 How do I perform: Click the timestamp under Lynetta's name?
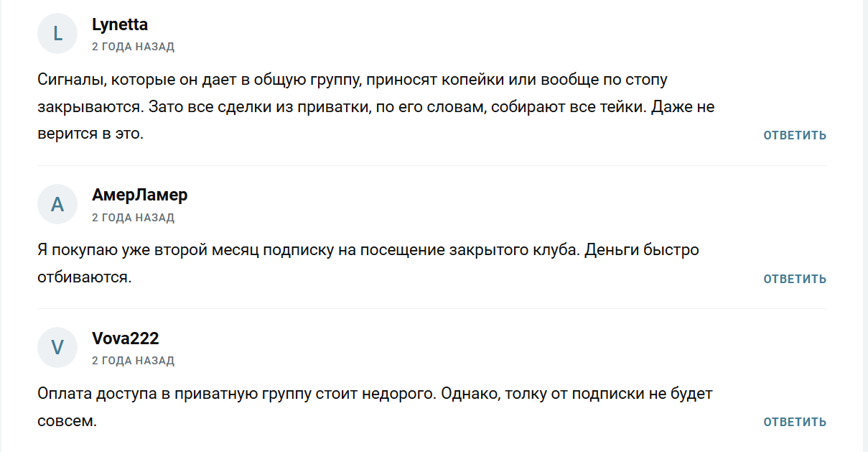coord(133,47)
